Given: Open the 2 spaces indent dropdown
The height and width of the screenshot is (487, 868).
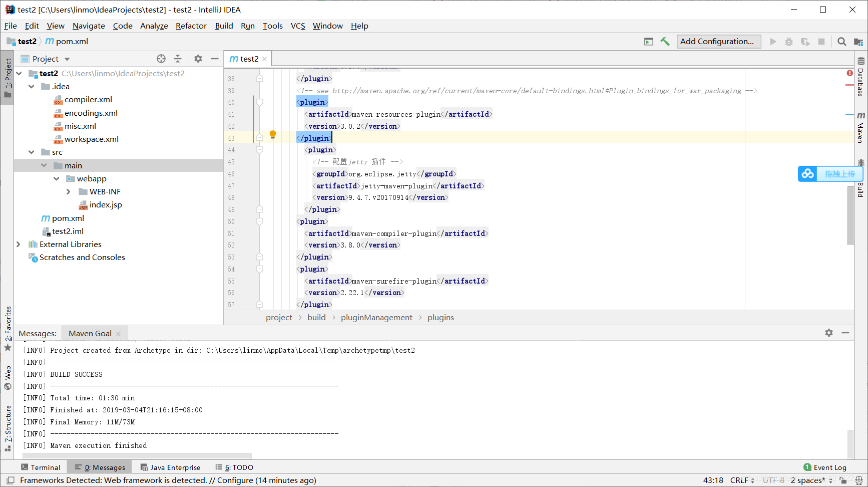Looking at the screenshot, I should coord(811,480).
